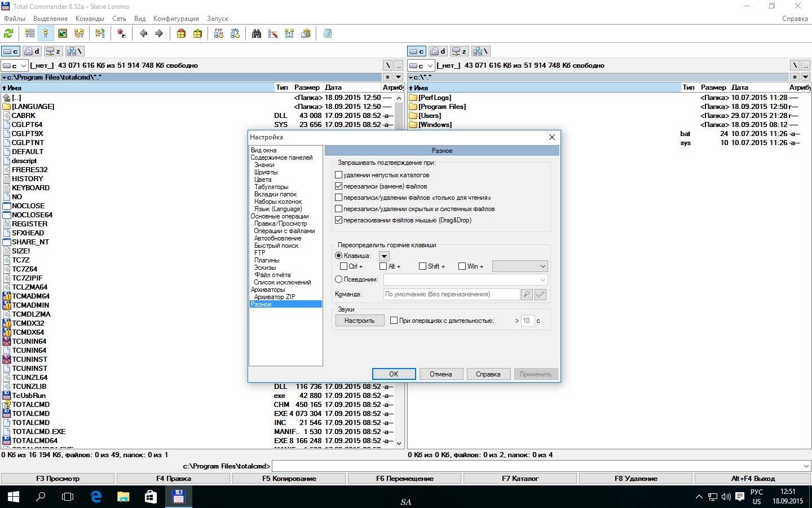Viewport: 812px width, 508px height.
Task: Go forward with the right arrow icon
Action: coord(160,34)
